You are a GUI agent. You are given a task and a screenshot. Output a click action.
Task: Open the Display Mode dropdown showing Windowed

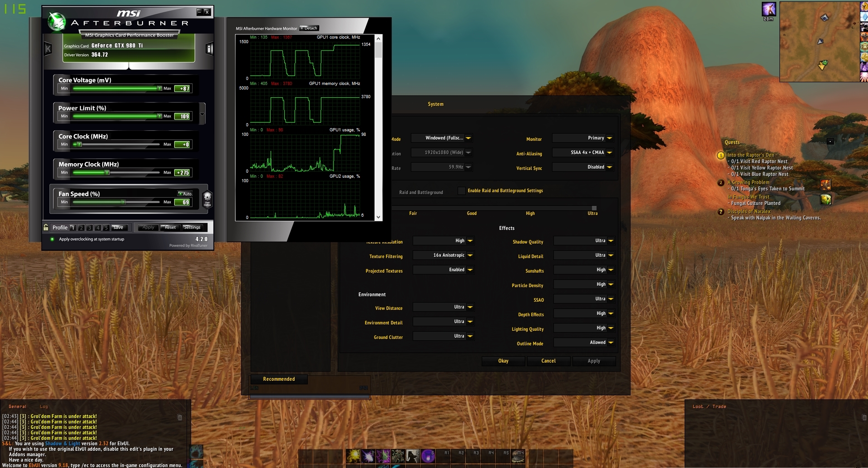coord(442,138)
